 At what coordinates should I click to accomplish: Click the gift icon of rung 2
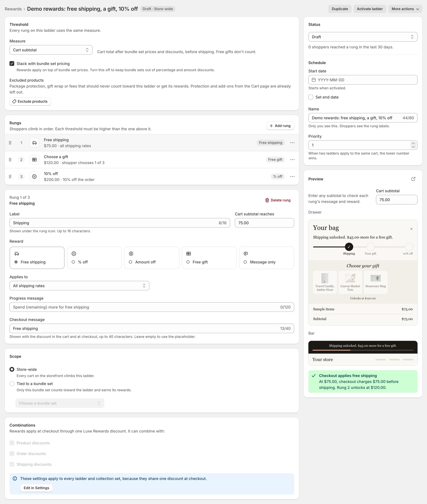pos(34,159)
